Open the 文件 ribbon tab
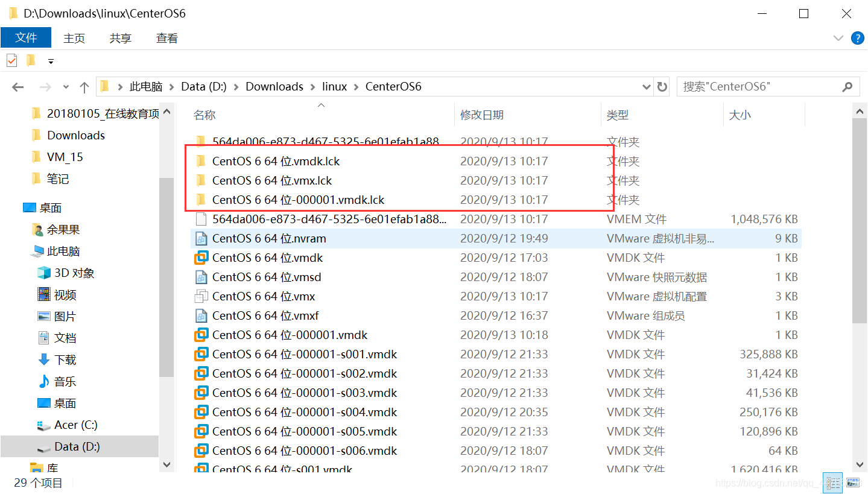 click(26, 37)
